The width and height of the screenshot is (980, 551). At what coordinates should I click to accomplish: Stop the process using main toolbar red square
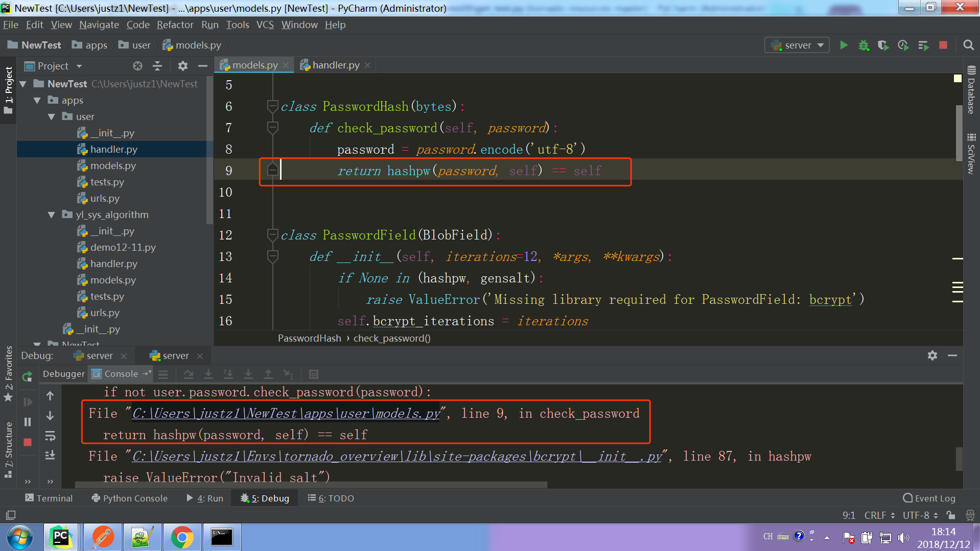943,45
